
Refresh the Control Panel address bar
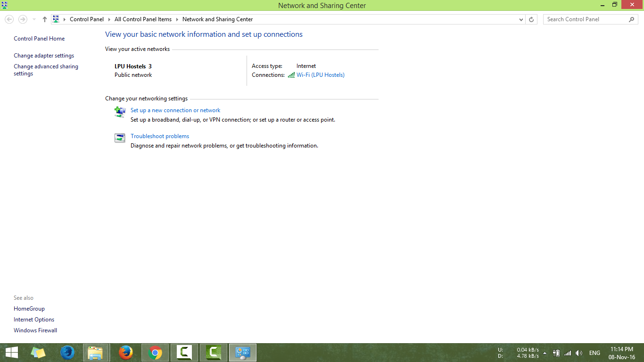coord(531,19)
